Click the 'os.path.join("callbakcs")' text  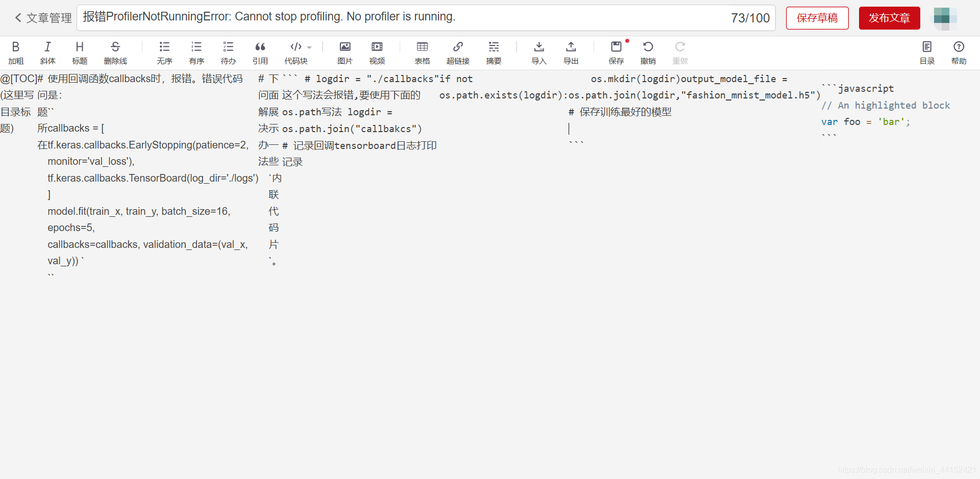pyautogui.click(x=352, y=129)
